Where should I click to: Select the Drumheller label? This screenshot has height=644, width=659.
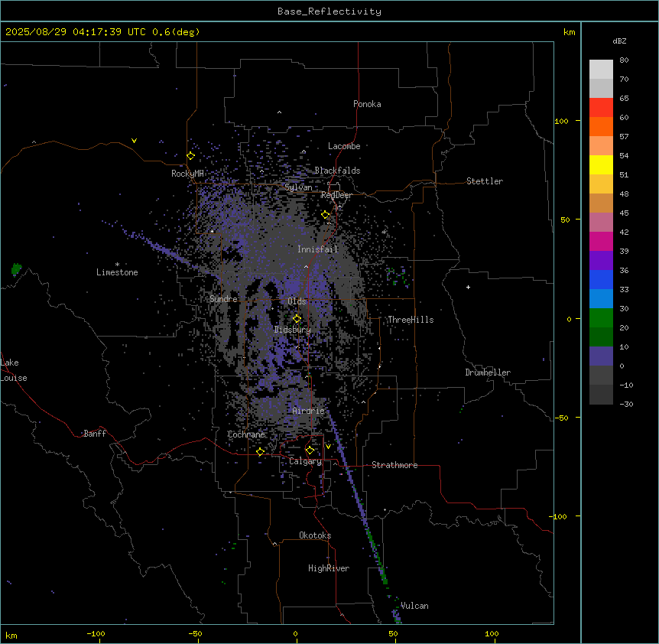click(x=488, y=372)
